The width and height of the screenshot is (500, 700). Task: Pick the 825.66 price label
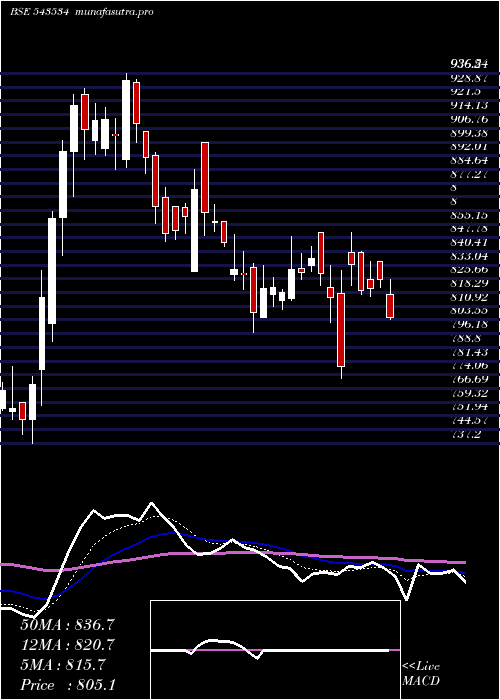pos(468,270)
